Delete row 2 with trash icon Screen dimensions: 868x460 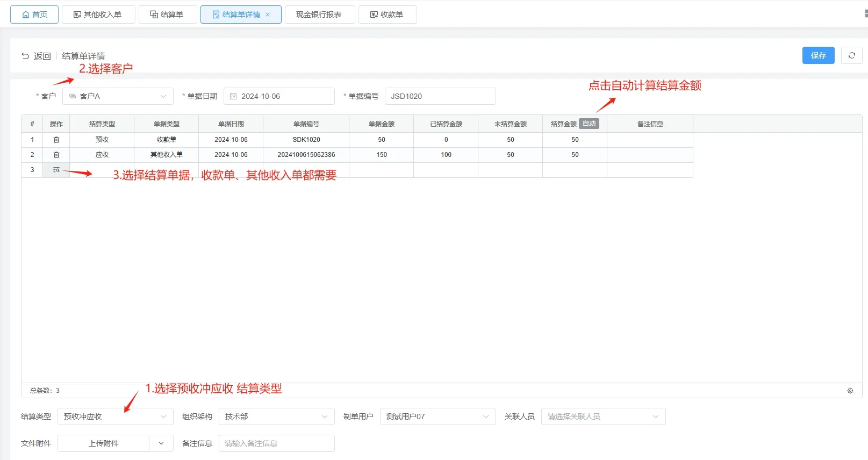coord(56,155)
